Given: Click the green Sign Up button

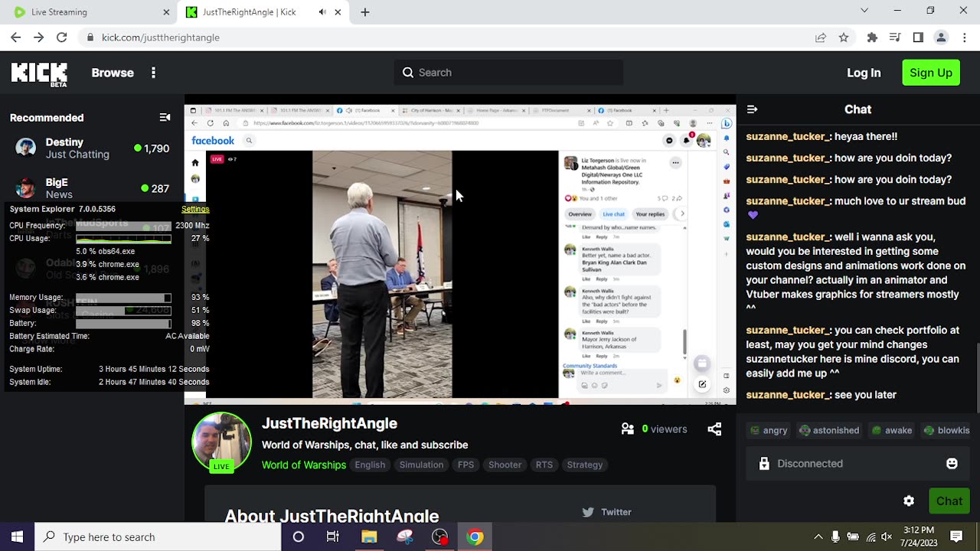Looking at the screenshot, I should click(931, 73).
